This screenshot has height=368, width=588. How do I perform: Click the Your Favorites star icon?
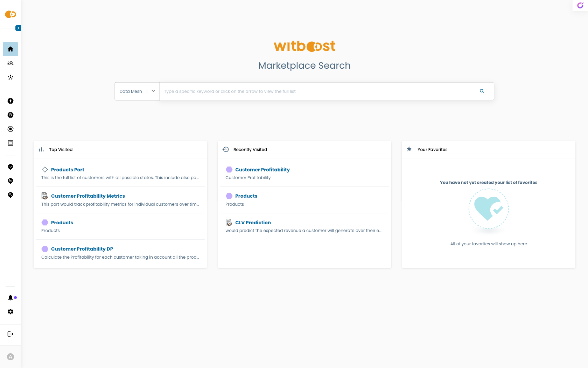click(409, 149)
